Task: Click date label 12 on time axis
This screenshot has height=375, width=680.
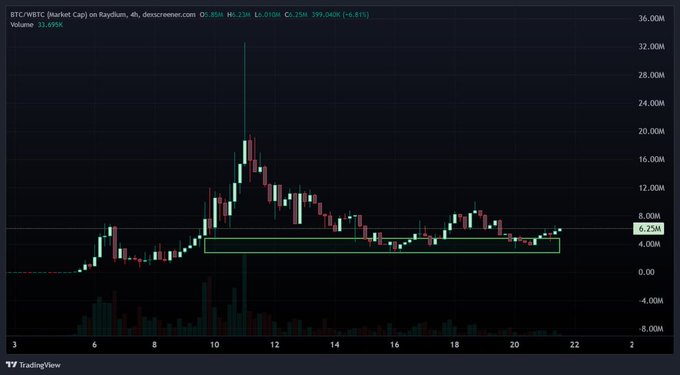Action: point(274,345)
